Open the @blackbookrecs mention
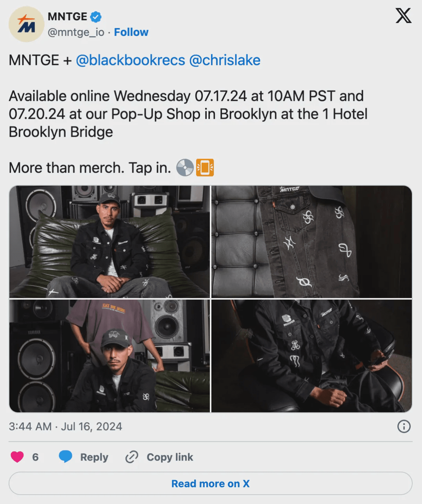Screen dimensions: 422x504 pyautogui.click(x=130, y=60)
